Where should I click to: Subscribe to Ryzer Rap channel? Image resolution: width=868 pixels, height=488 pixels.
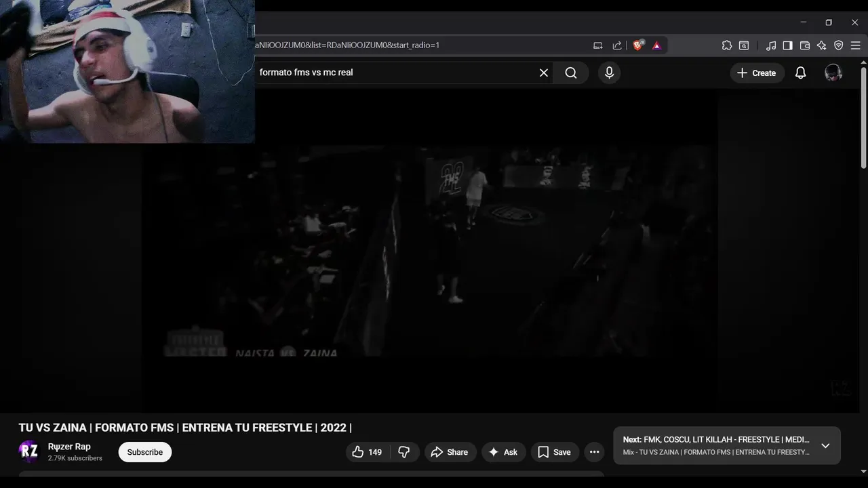tap(145, 452)
